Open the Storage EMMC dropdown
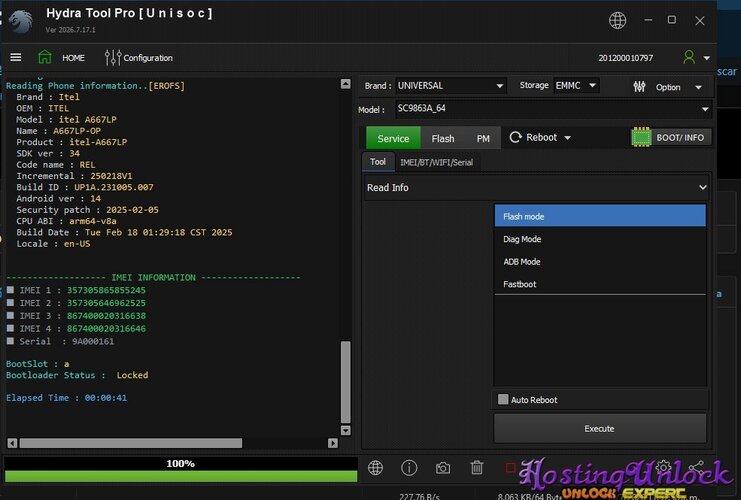The height and width of the screenshot is (500, 741). (x=577, y=86)
